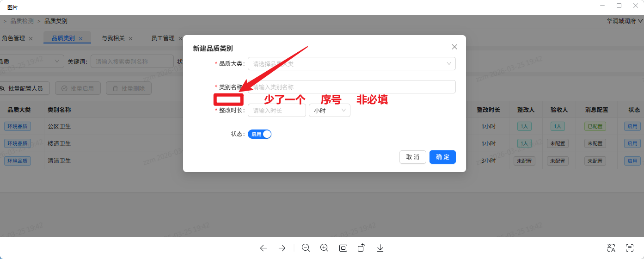Viewport: 644px width, 259px height.
Task: Click the person icon in 批量配置人员
Action: [3, 88]
